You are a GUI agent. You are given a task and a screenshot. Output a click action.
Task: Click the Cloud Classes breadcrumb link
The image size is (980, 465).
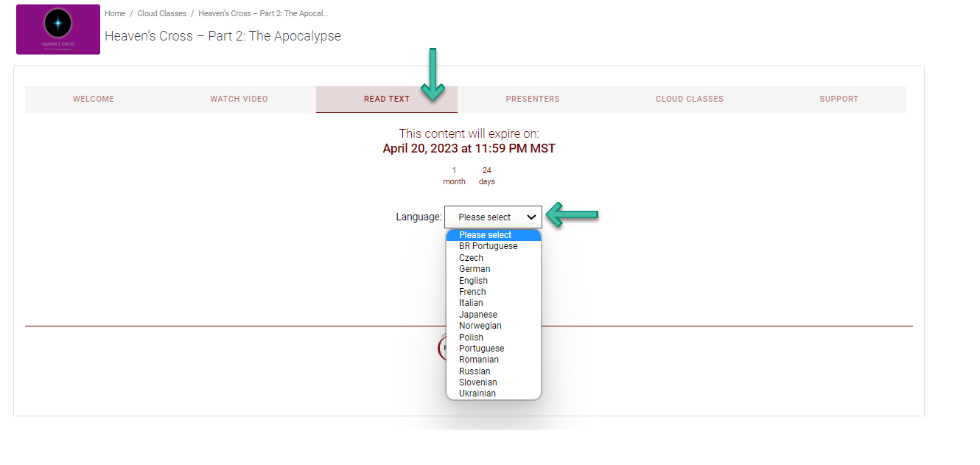(161, 13)
